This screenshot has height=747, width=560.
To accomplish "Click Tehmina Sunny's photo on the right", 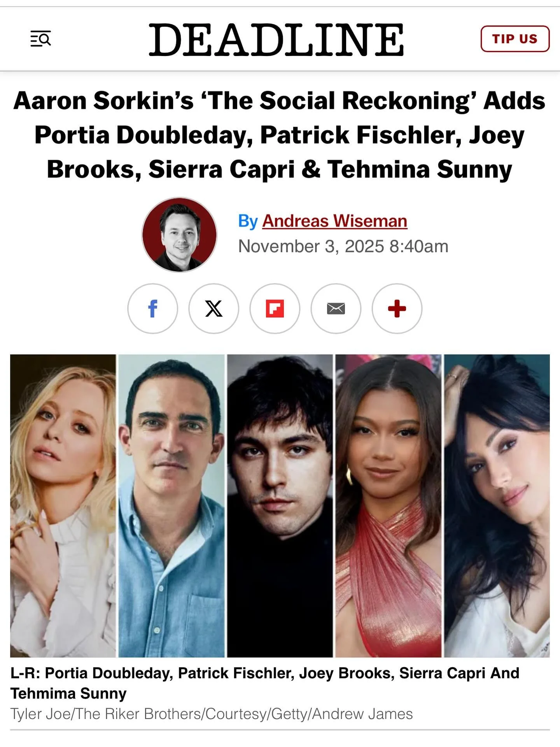I will click(497, 506).
